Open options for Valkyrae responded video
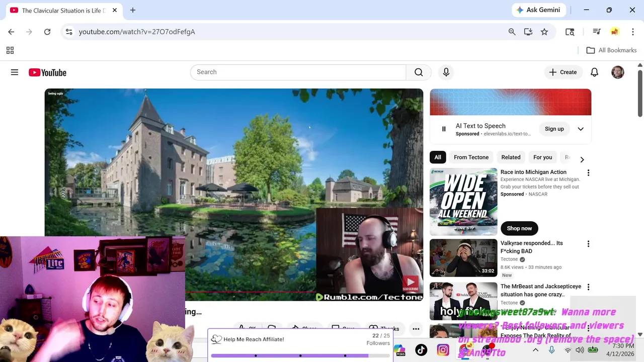644x362 pixels. click(x=588, y=244)
